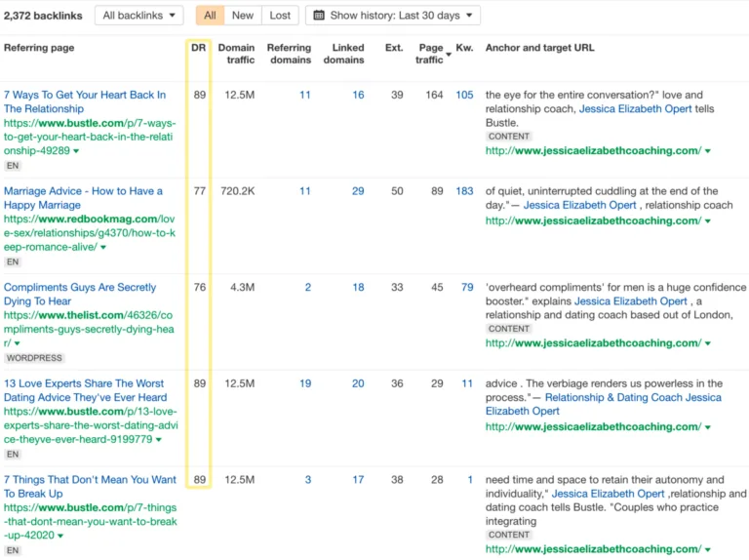Expand target URL arrow in 13 Love Experts row
This screenshot has width=749, height=560.
click(708, 427)
